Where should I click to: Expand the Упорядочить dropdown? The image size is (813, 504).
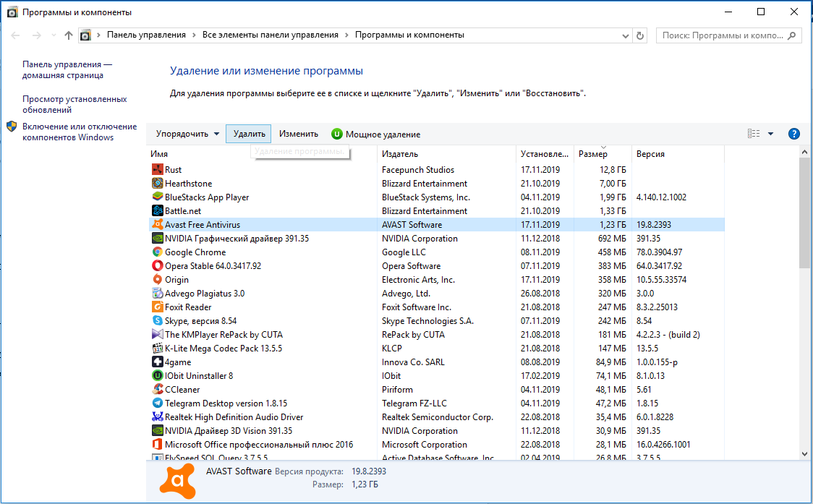click(187, 134)
